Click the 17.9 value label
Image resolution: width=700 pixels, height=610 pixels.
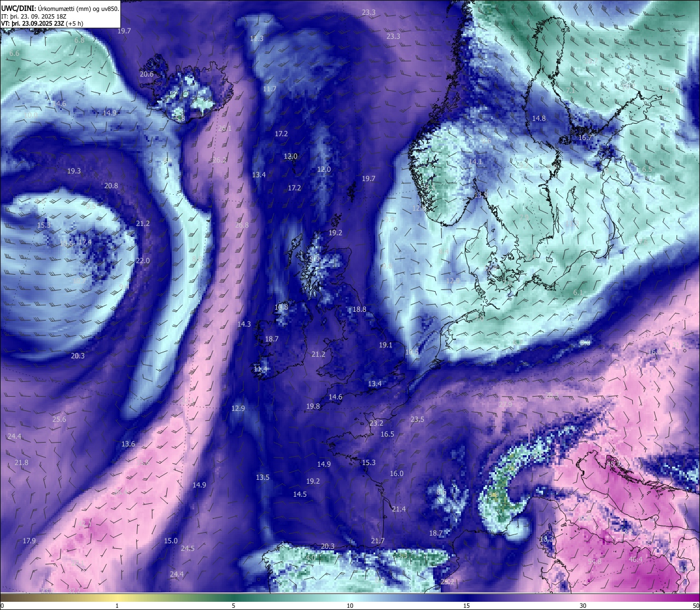point(29,541)
